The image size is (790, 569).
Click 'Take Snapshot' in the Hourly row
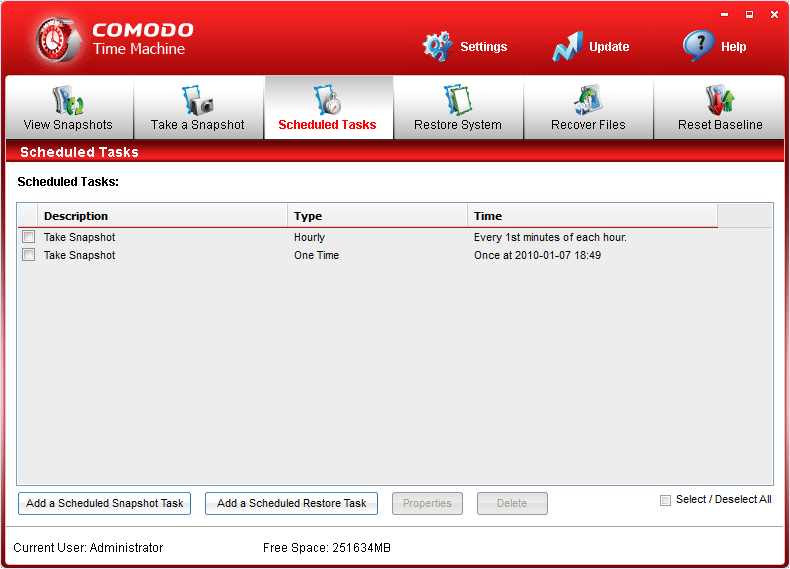click(80, 237)
